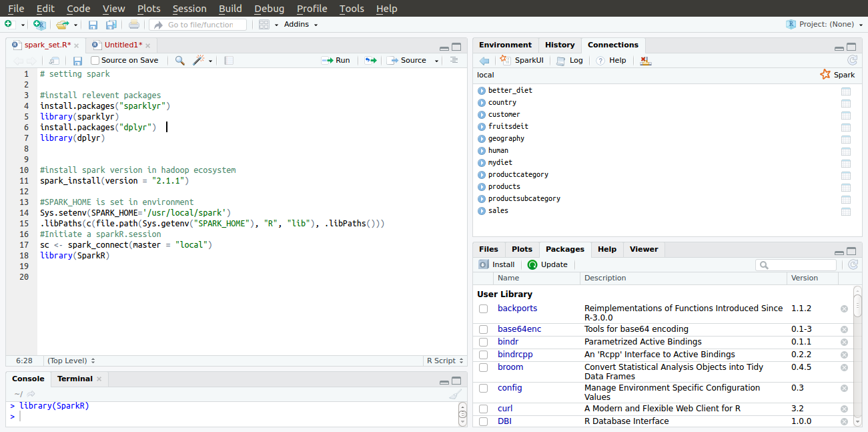
Task: Switch to the History tab
Action: tap(559, 45)
